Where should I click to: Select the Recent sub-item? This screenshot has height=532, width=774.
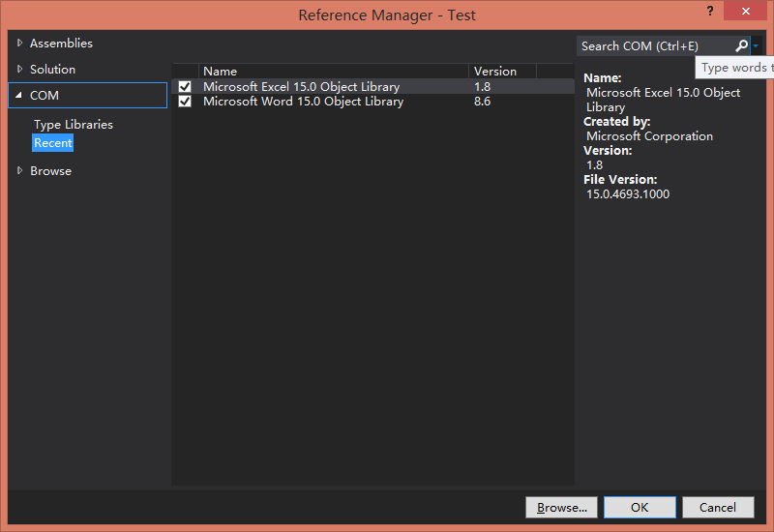click(x=53, y=143)
